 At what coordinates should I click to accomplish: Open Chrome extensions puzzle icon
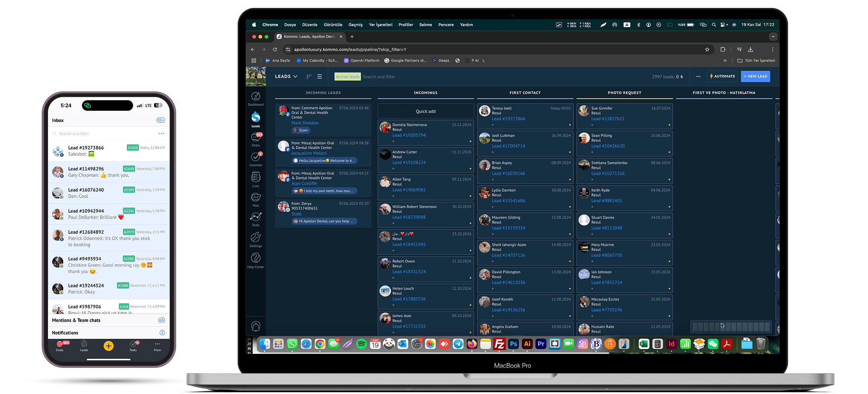(x=723, y=49)
